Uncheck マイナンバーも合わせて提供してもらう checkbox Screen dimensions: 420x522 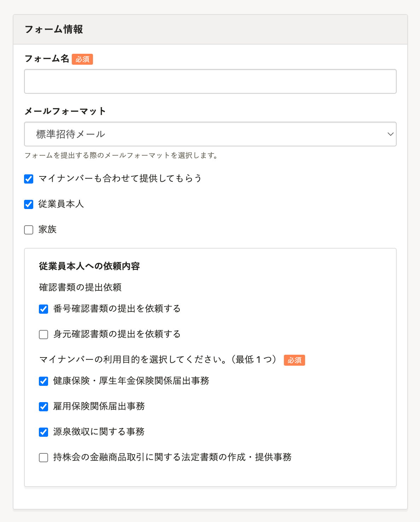tap(29, 179)
